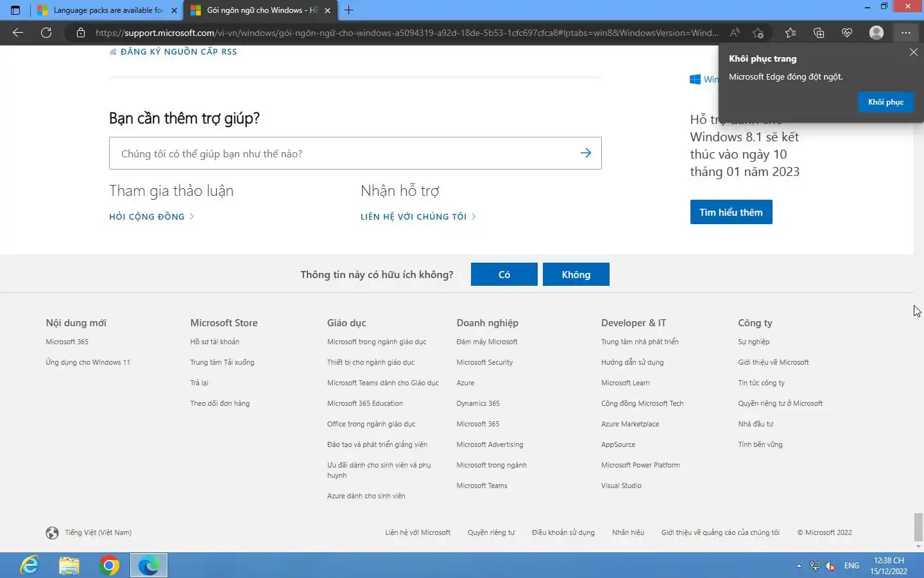The width and height of the screenshot is (924, 578).
Task: Answer Có to helpful question
Action: click(x=504, y=274)
